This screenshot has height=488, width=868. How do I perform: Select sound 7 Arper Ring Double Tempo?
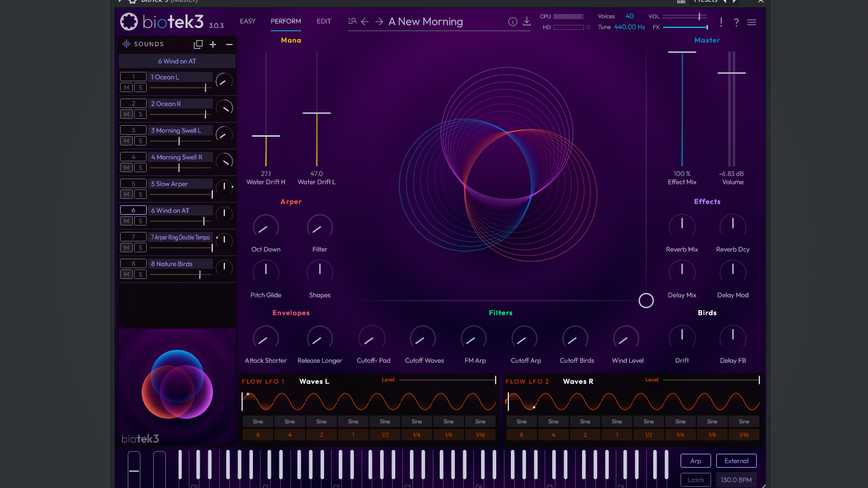(181, 237)
